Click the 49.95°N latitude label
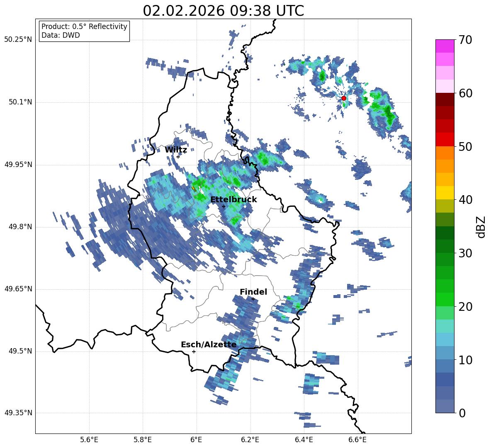 tap(18, 165)
